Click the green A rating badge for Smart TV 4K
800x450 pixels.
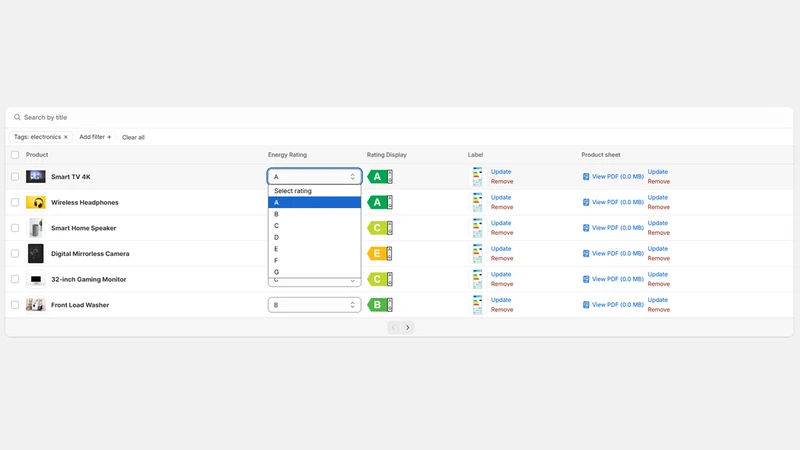coord(380,177)
